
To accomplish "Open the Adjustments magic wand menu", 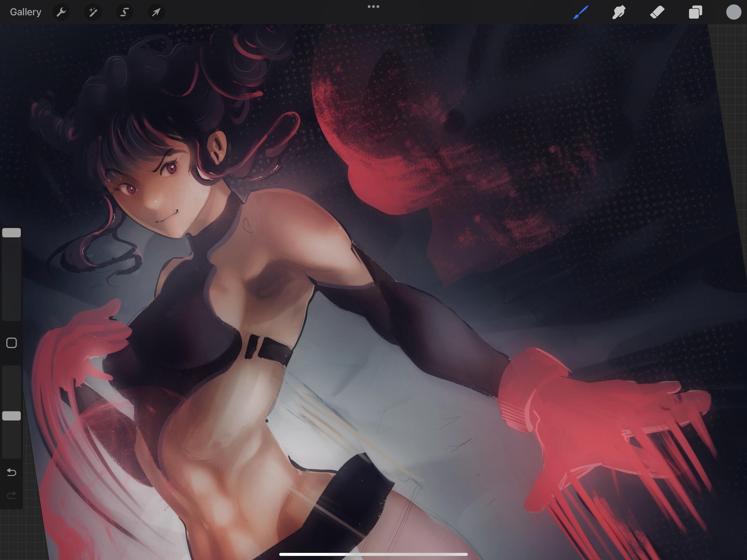I will [x=93, y=12].
